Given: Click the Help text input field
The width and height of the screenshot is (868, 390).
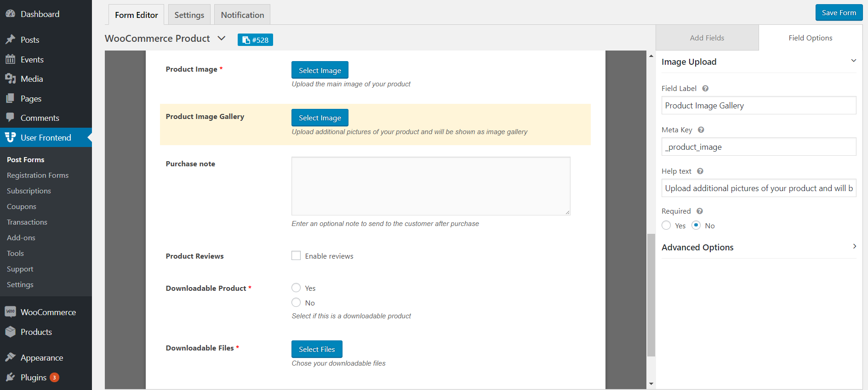Looking at the screenshot, I should [x=759, y=188].
